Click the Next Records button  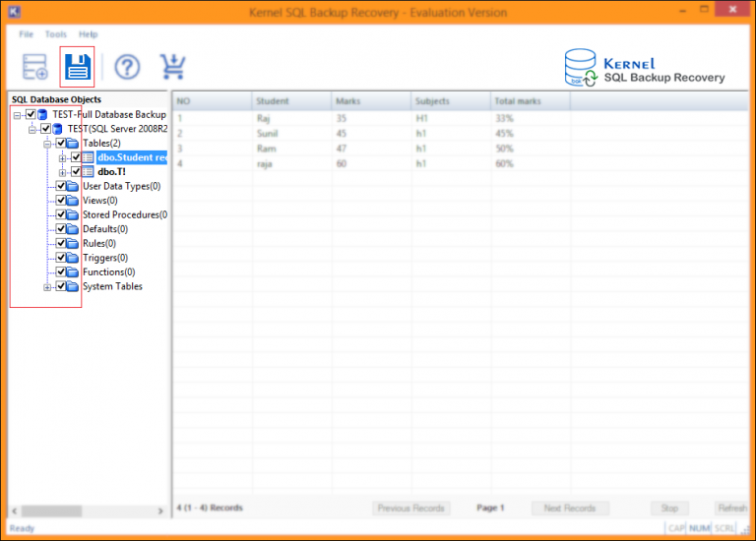point(570,509)
